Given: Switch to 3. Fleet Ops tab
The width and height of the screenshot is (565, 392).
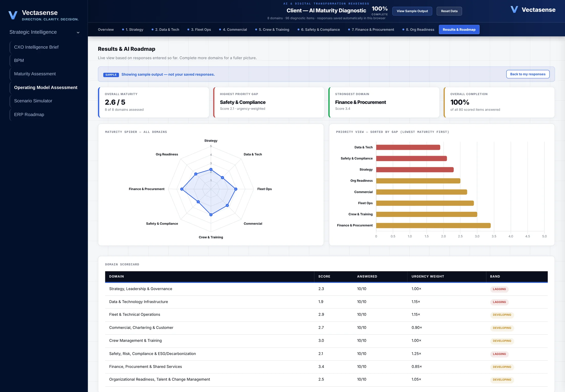Looking at the screenshot, I should pos(199,30).
